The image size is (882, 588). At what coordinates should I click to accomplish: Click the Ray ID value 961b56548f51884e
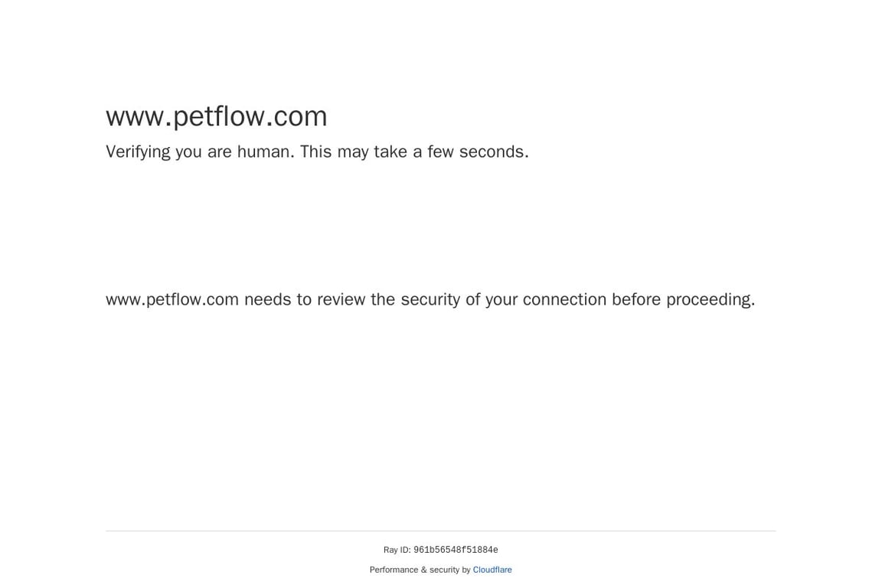coord(456,550)
